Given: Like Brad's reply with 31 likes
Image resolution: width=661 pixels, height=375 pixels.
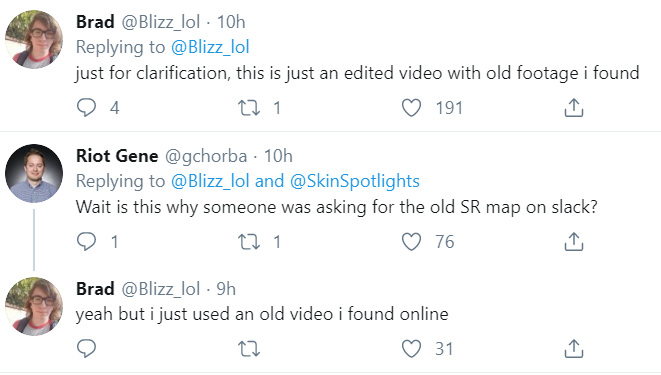Looking at the screenshot, I should 411,349.
